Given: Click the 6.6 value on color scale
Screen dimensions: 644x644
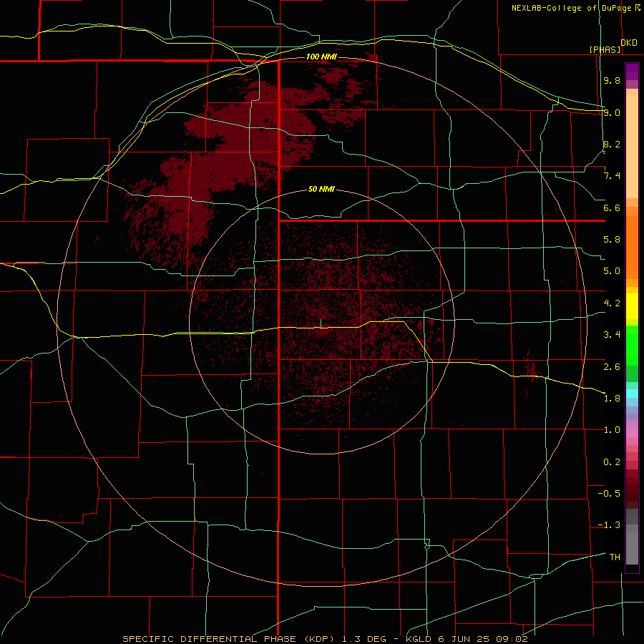Looking at the screenshot, I should click(x=612, y=208).
